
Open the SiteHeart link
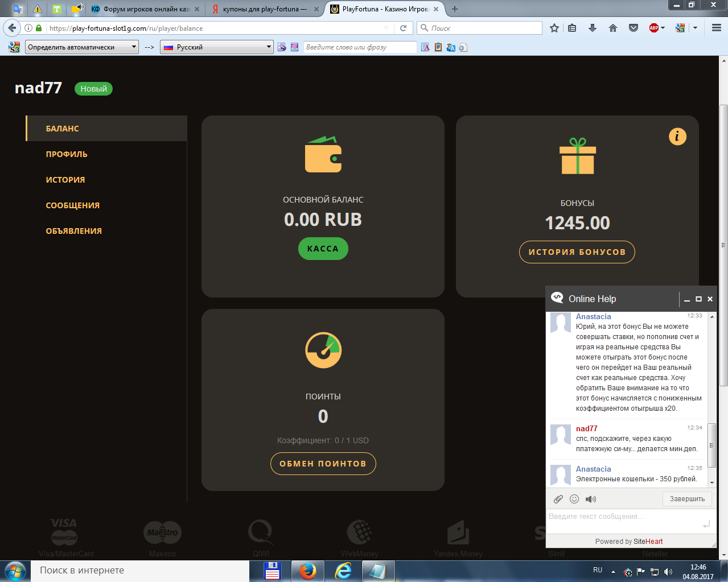click(x=648, y=542)
